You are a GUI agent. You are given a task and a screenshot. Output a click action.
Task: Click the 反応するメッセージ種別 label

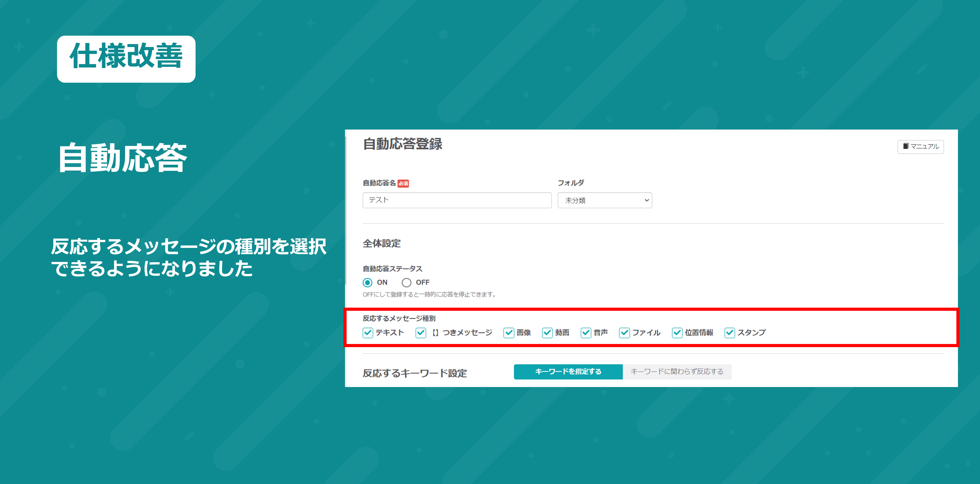click(399, 318)
